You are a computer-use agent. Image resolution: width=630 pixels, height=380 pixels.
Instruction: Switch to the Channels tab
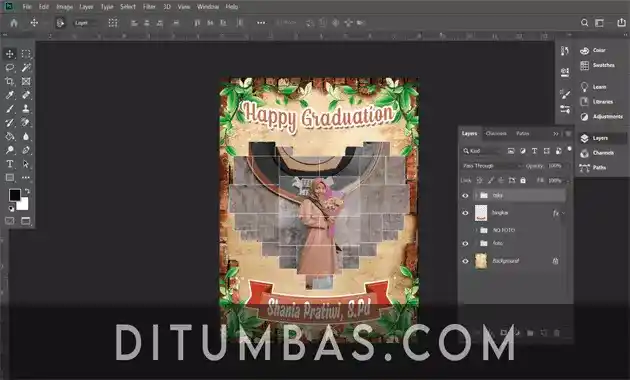tap(496, 133)
